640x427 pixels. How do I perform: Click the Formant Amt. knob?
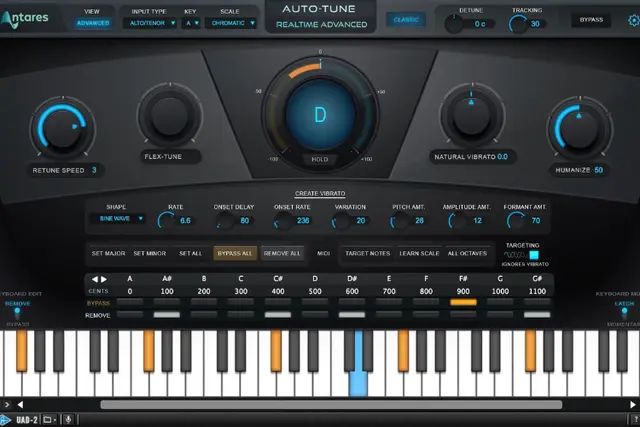516,221
